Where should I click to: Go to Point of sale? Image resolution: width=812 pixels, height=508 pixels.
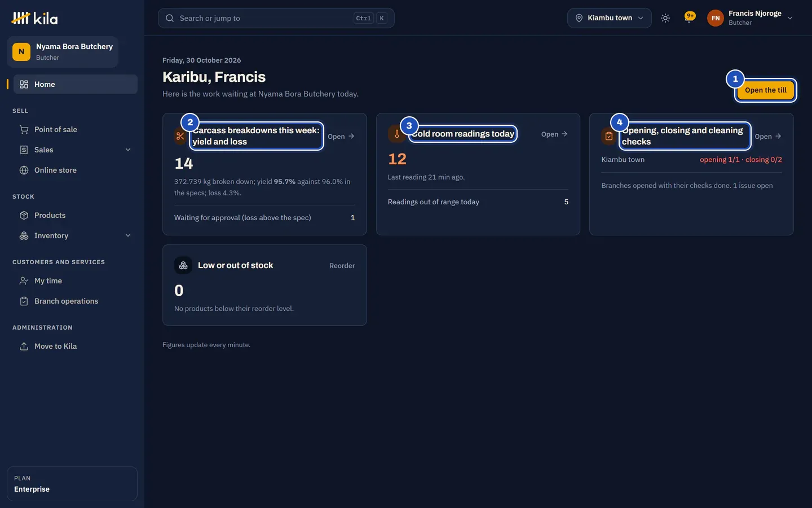(76, 129)
